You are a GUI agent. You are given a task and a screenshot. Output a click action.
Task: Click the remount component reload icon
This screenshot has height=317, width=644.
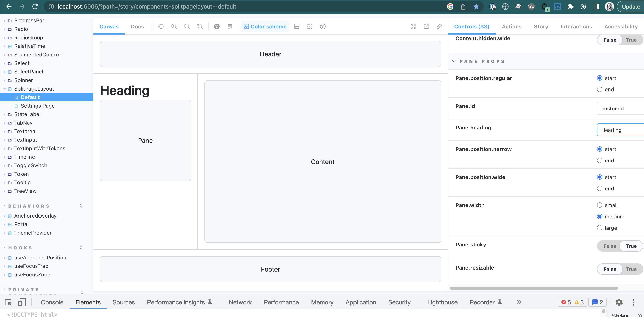coord(161,26)
